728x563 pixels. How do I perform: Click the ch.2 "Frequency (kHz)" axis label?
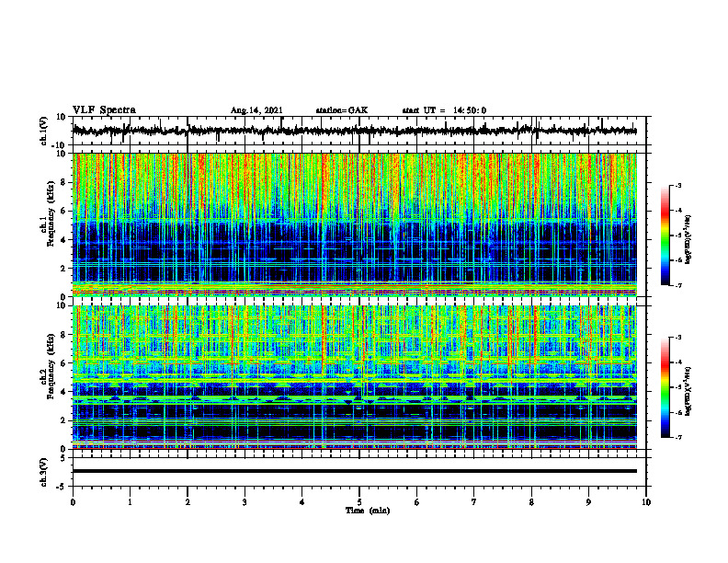coord(51,366)
